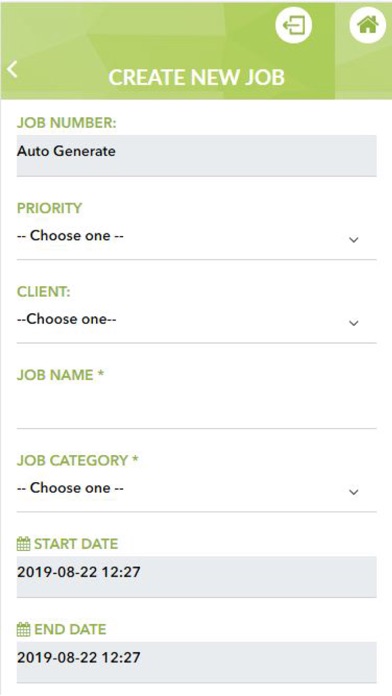The height and width of the screenshot is (696, 392).
Task: Click the Job Number Auto Generate field
Action: tap(197, 155)
